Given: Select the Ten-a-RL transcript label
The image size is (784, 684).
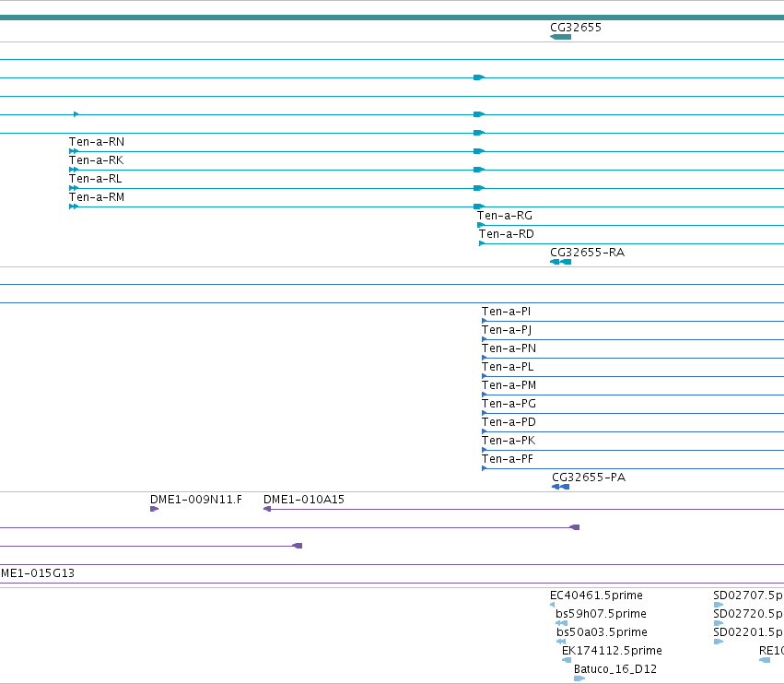Looking at the screenshot, I should pos(96,179).
